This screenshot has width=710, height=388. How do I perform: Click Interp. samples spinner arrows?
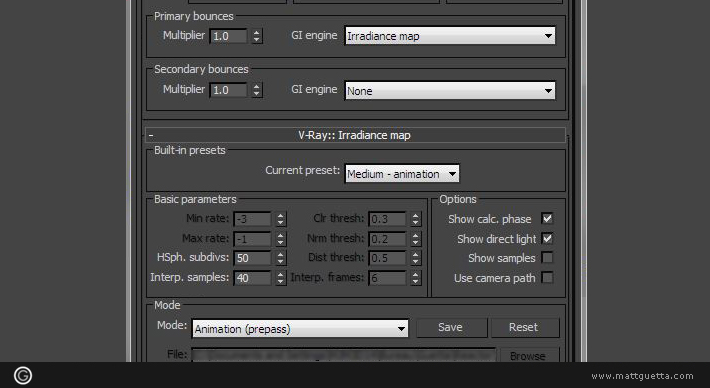coord(281,278)
